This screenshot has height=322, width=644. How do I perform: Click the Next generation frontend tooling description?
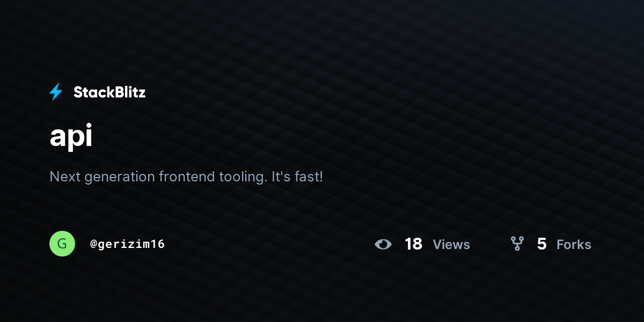[x=186, y=177]
